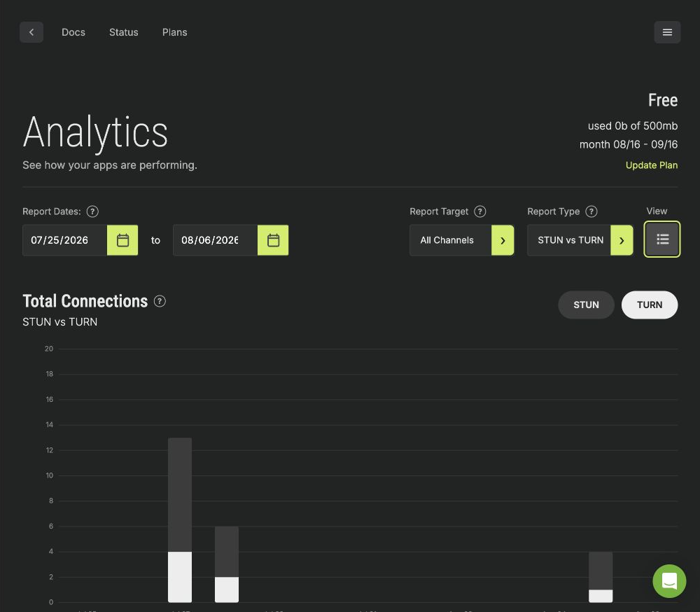The width and height of the screenshot is (700, 612).
Task: Toggle the TURN series
Action: click(x=650, y=305)
